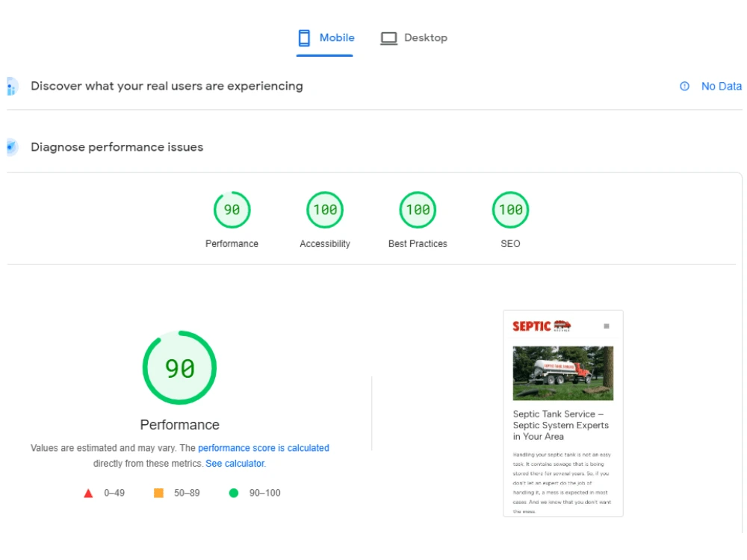The width and height of the screenshot is (747, 560).
Task: Click the Accessibility score of 100
Action: [324, 210]
